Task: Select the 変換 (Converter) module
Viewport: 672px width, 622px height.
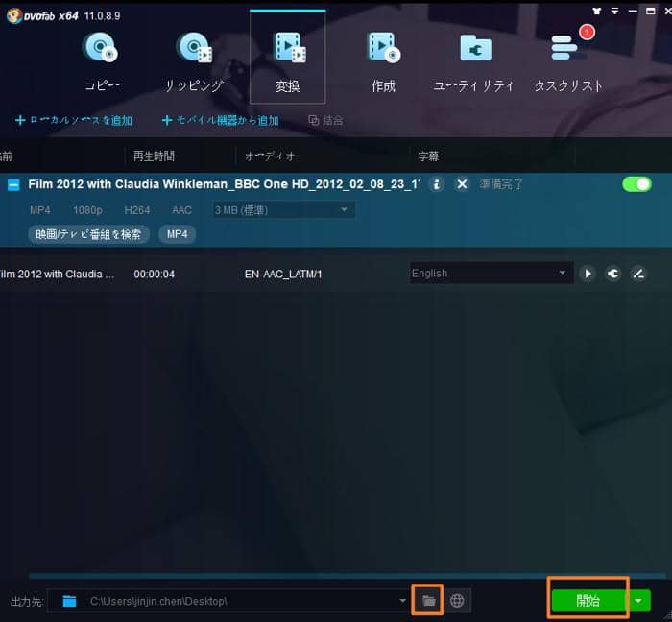Action: point(288,58)
